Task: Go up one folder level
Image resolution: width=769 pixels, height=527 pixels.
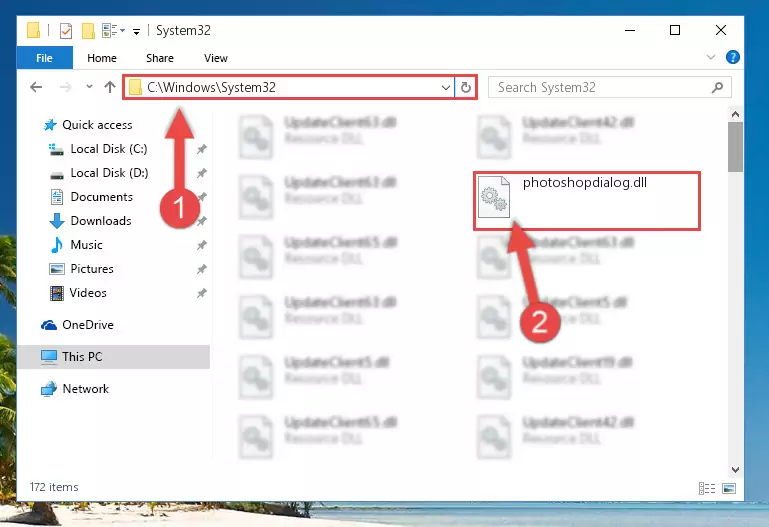Action: click(110, 87)
